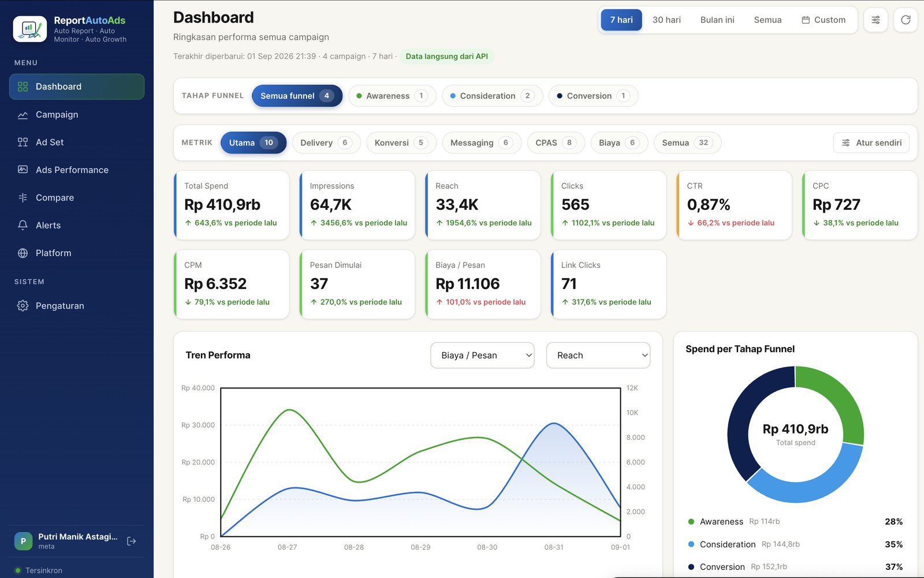This screenshot has width=924, height=578.
Task: Select the Semua funnel filter
Action: click(297, 96)
